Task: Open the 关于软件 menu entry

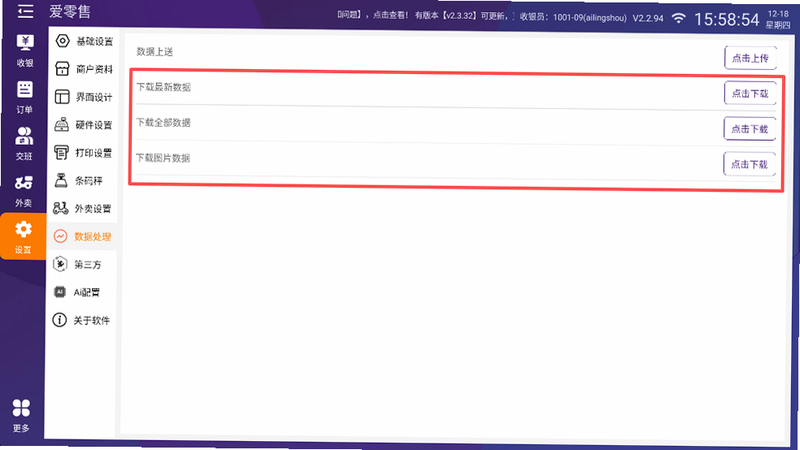Action: pos(81,320)
